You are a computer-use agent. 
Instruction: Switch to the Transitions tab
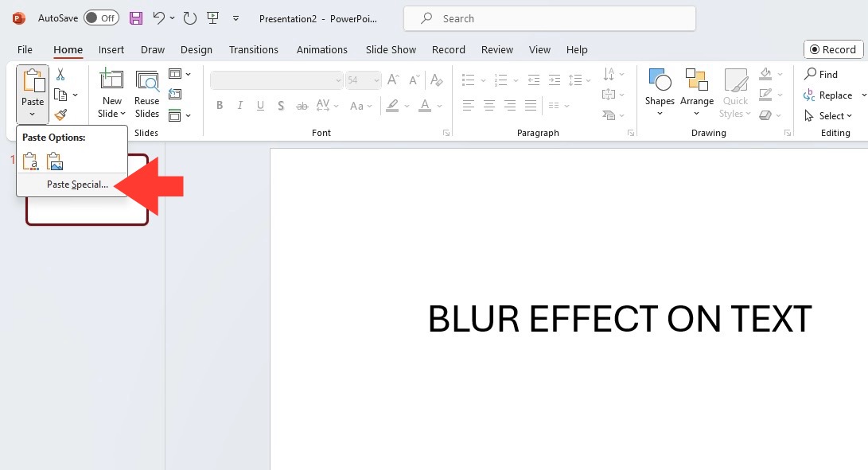tap(254, 50)
